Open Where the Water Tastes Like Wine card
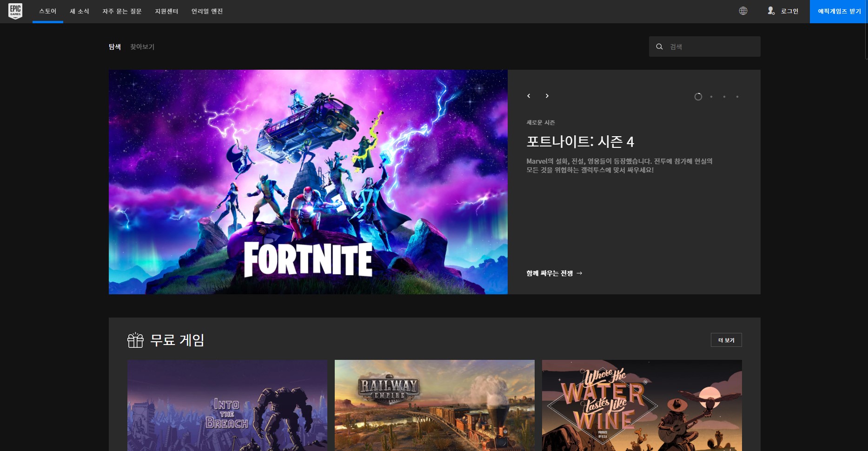The width and height of the screenshot is (868, 451). tap(642, 405)
